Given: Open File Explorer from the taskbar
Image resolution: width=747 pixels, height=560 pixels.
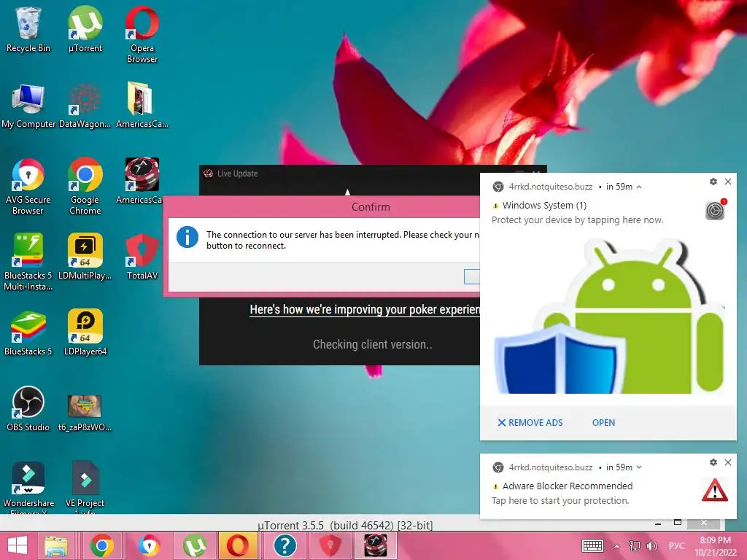Looking at the screenshot, I should (x=56, y=545).
